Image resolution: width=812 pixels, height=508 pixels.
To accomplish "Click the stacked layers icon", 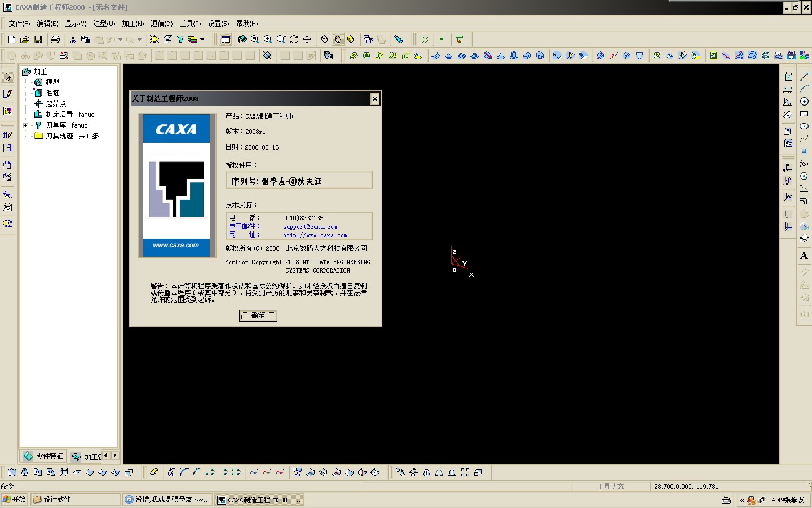I will click(192, 40).
